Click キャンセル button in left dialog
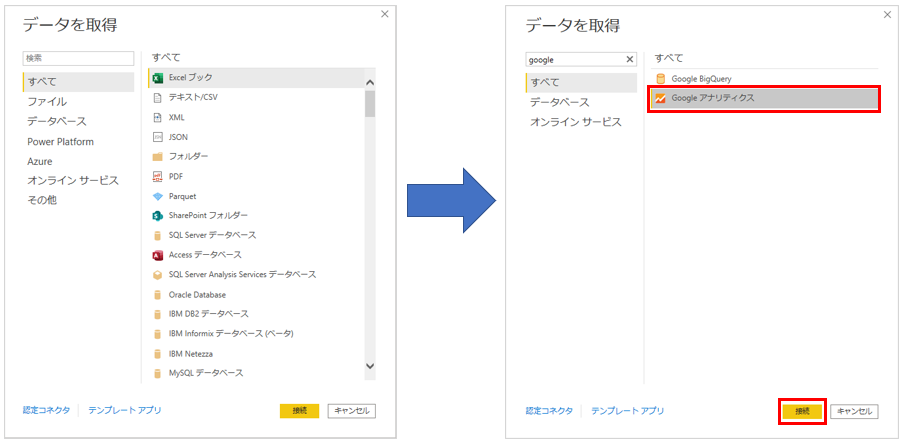The height and width of the screenshot is (441, 899). (x=352, y=411)
